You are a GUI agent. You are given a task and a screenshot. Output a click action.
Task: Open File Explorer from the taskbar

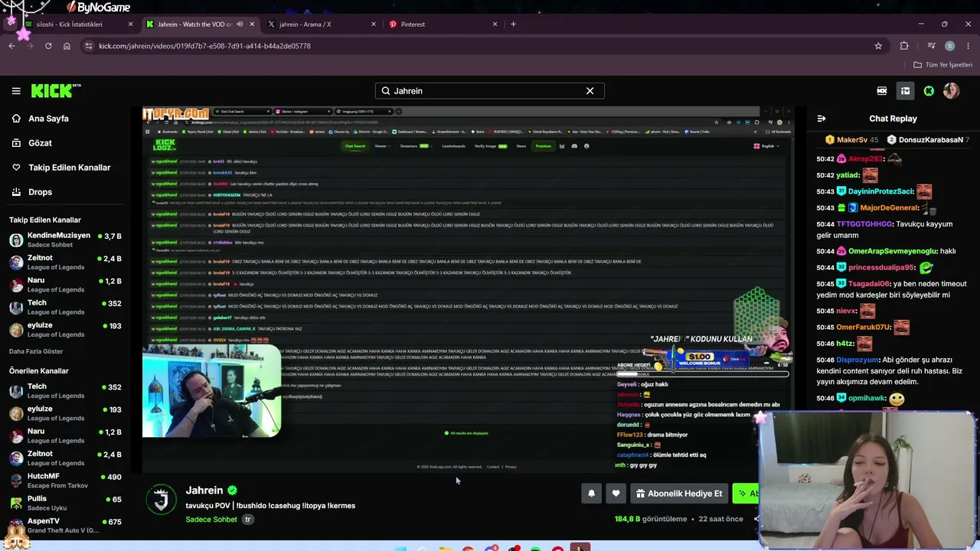click(x=446, y=549)
